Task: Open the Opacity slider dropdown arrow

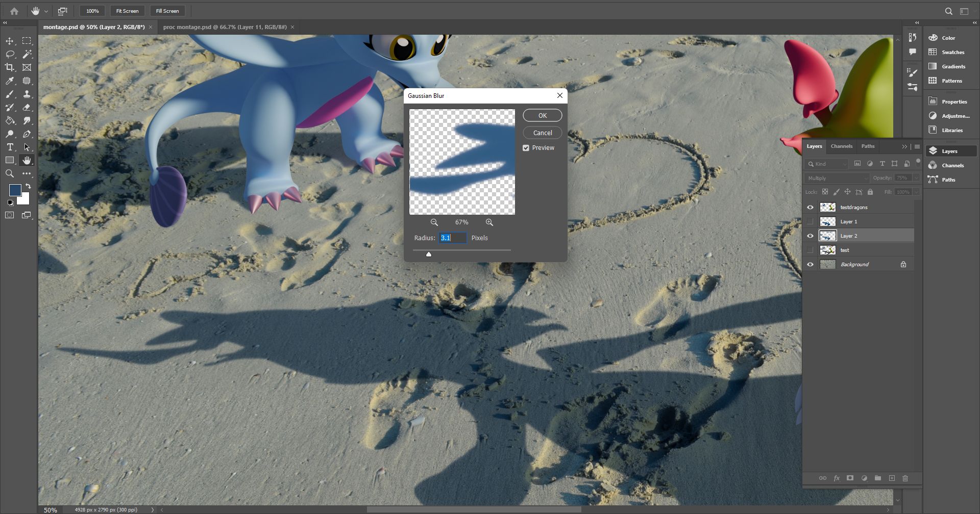Action: [916, 178]
